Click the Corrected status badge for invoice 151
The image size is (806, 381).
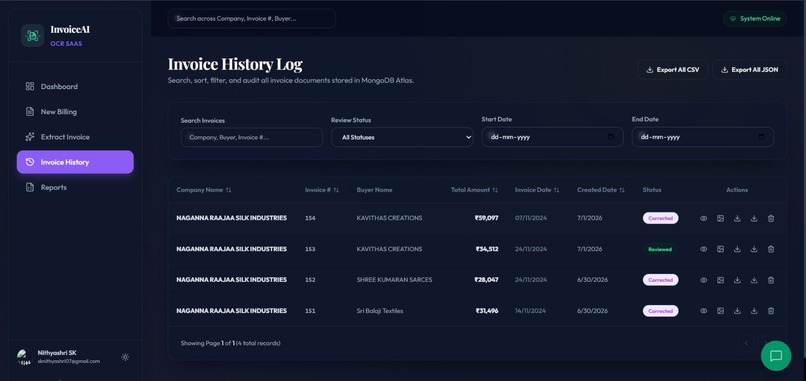(661, 311)
